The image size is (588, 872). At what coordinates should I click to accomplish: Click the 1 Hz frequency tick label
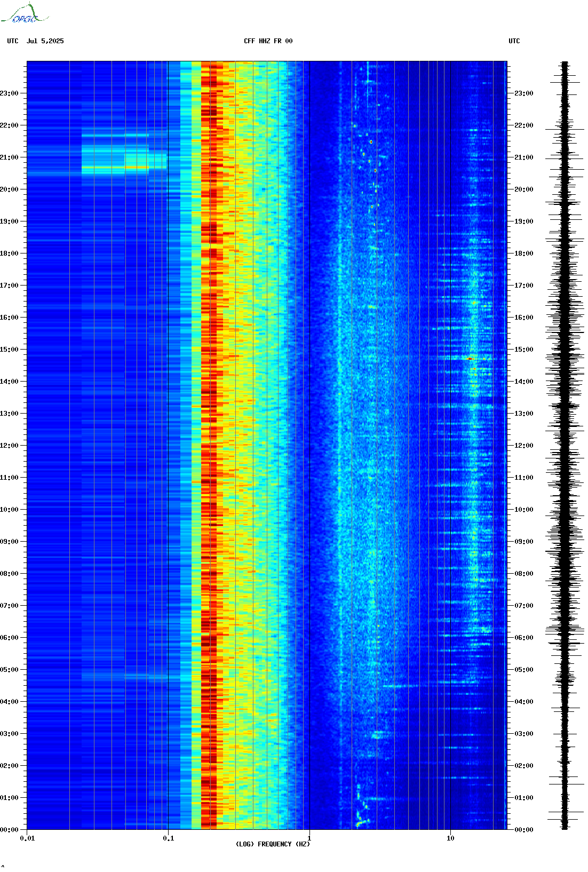(309, 838)
